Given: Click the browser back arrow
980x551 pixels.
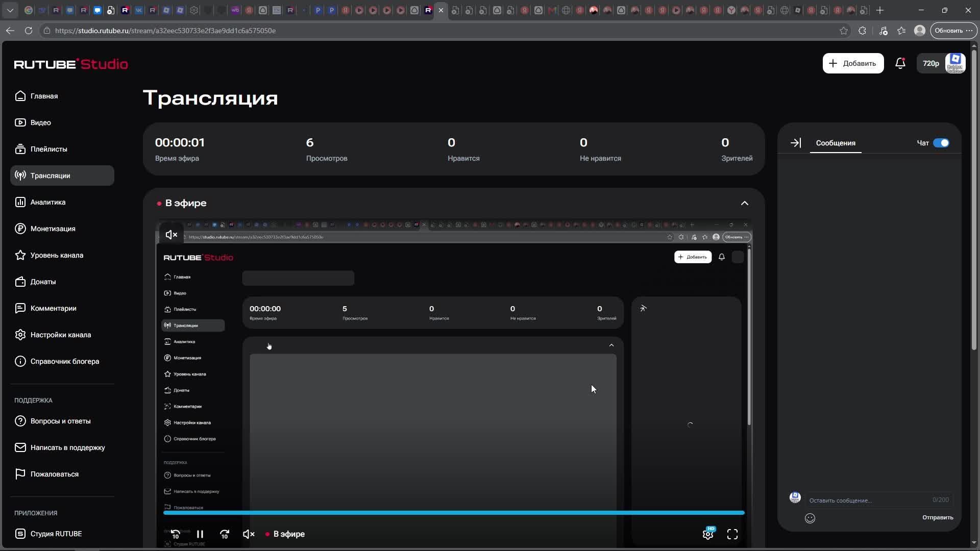Looking at the screenshot, I should coord(10,31).
